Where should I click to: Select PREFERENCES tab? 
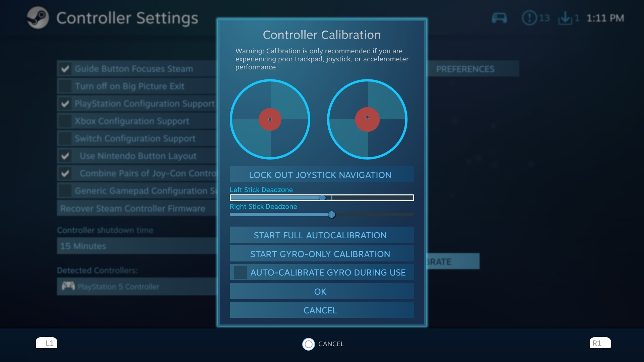click(466, 69)
